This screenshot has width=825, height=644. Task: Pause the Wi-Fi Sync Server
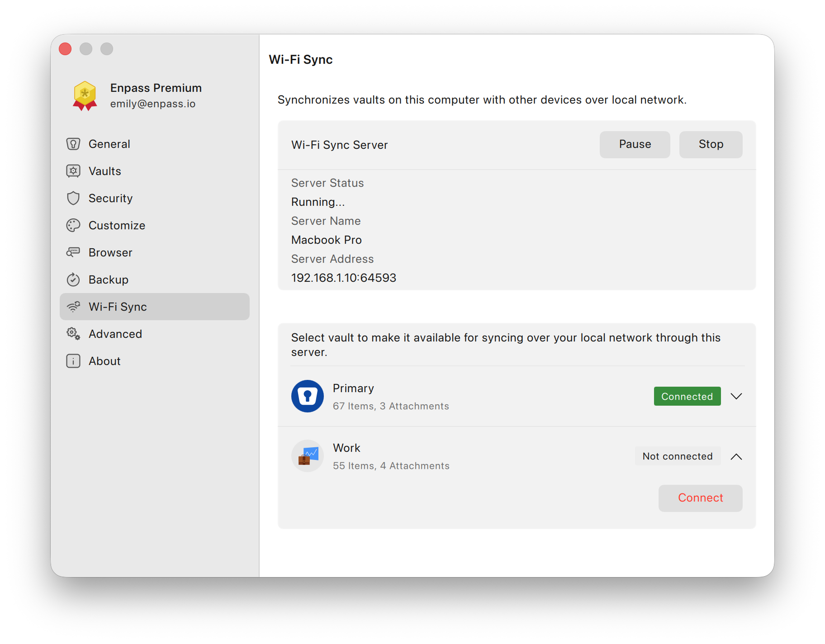tap(635, 145)
